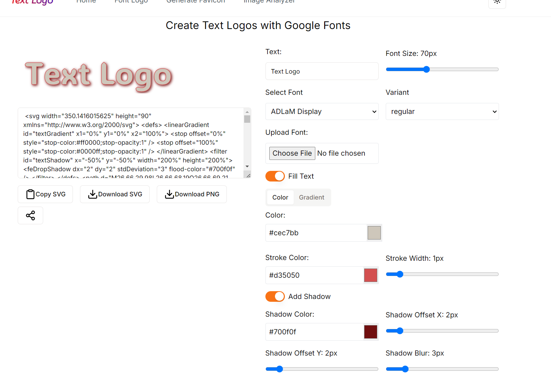551x392 pixels.
Task: Turn off the Add Shadow toggle
Action: 275,296
